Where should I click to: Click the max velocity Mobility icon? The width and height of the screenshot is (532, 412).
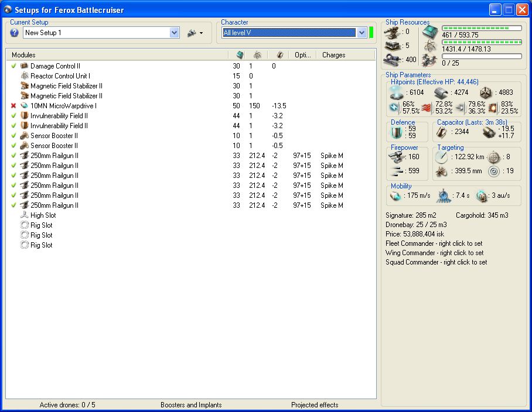click(395, 196)
